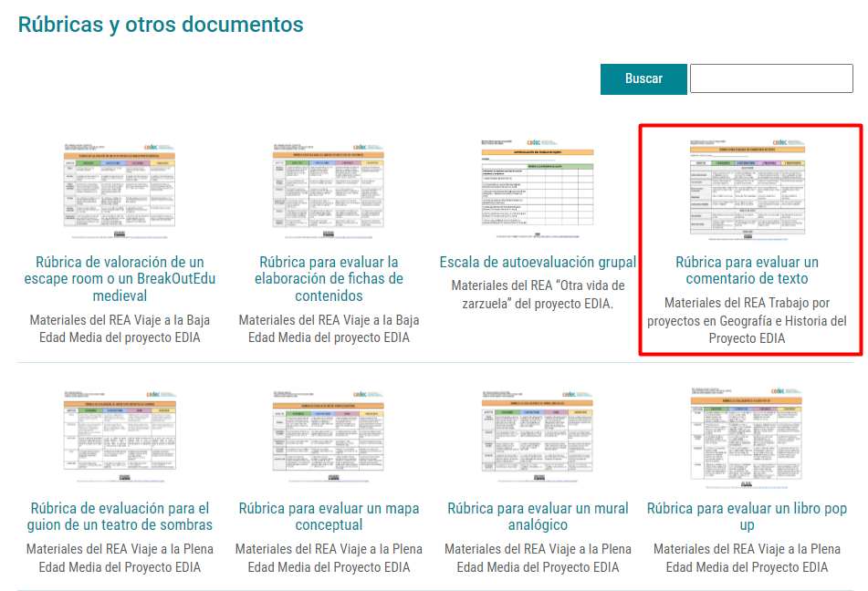868x591 pixels.
Task: Click description text under the escape room rubric
Action: pos(120,328)
